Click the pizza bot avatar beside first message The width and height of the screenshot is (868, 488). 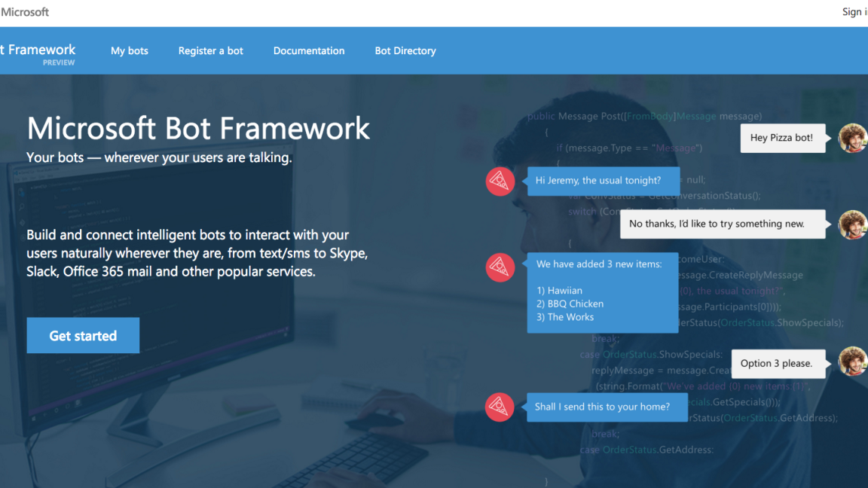pyautogui.click(x=500, y=181)
